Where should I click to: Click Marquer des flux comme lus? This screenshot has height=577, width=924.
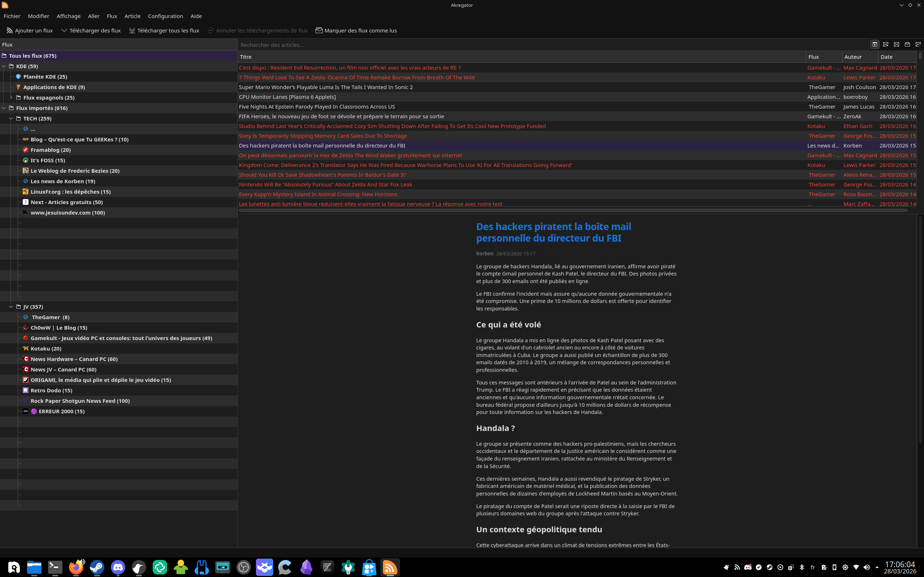pyautogui.click(x=356, y=31)
